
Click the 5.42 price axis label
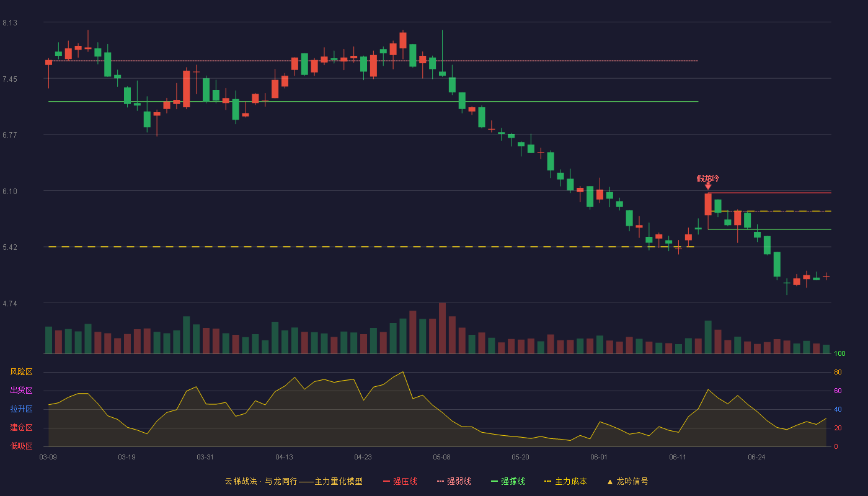10,247
